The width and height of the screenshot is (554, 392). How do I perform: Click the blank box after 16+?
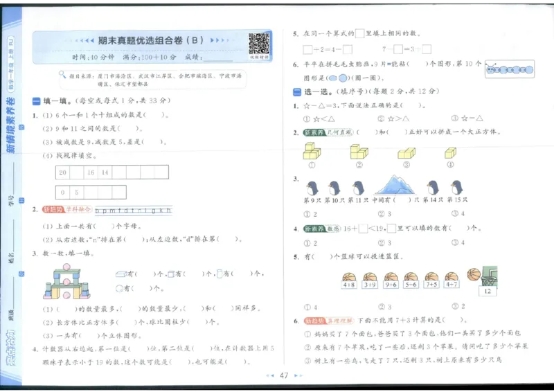[x=363, y=229]
